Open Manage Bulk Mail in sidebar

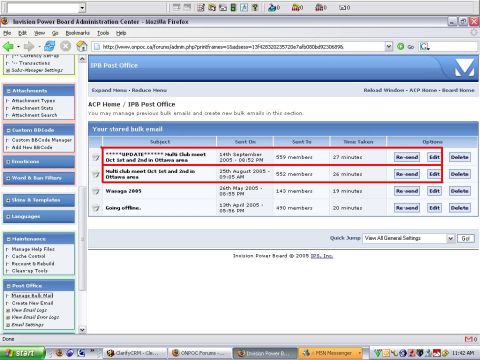(32, 296)
